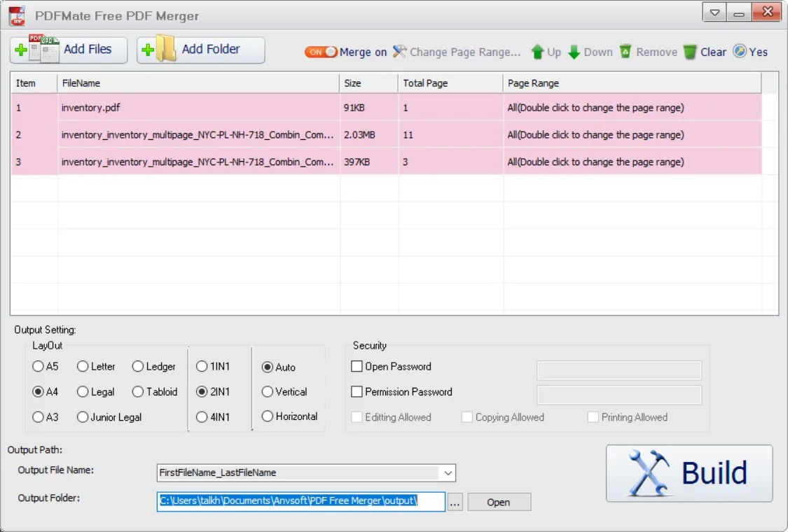788x532 pixels.
Task: Enable the Open Password checkbox
Action: tap(357, 366)
